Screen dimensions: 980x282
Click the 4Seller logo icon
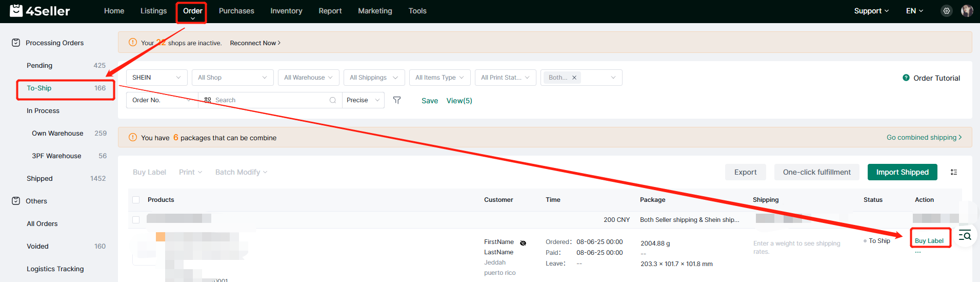[16, 11]
